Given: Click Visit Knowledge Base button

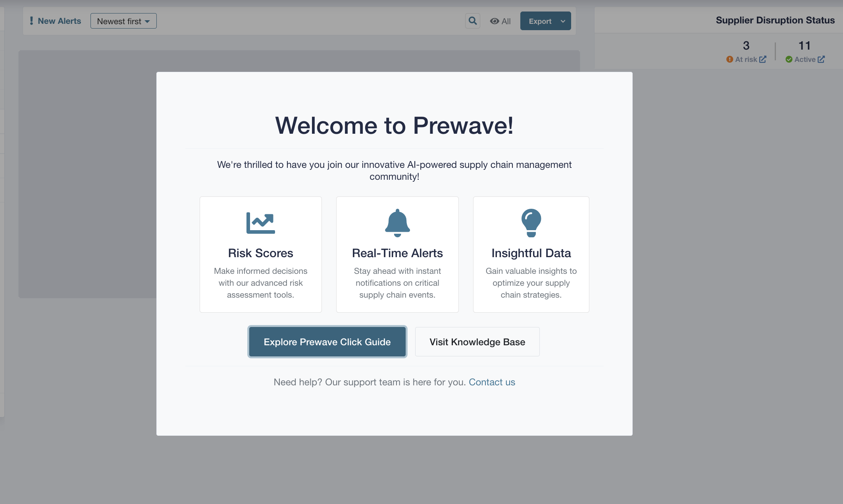Looking at the screenshot, I should 477,342.
